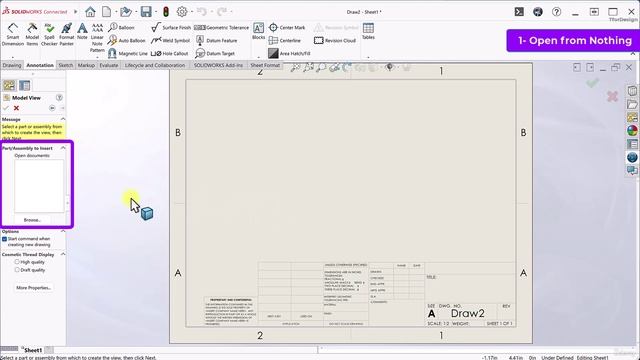
Task: Choose the Linear Note Pattern tool
Action: [x=97, y=38]
